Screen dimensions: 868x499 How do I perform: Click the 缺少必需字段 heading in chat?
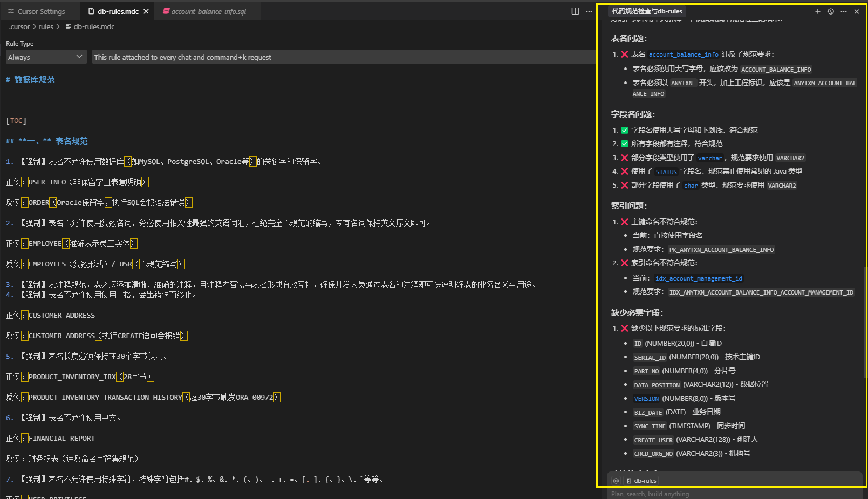pyautogui.click(x=637, y=313)
